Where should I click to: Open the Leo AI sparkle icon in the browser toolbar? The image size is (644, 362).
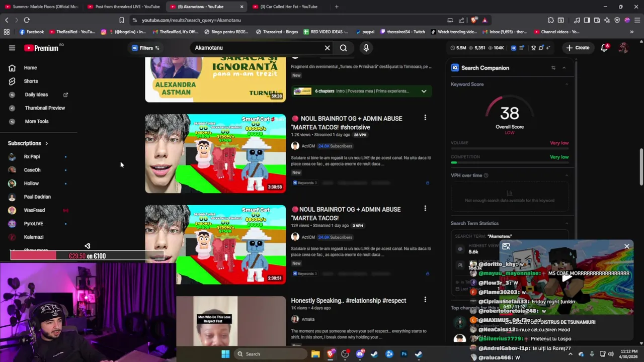(607, 20)
